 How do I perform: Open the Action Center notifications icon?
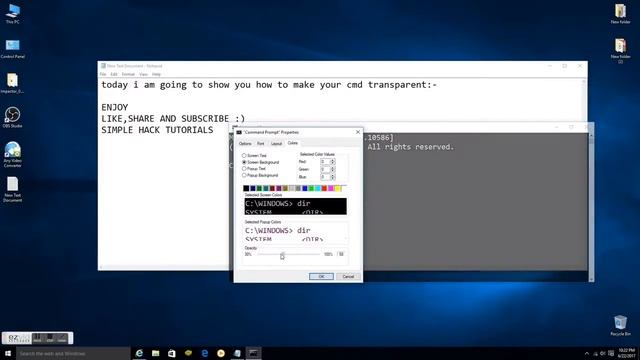(611, 353)
